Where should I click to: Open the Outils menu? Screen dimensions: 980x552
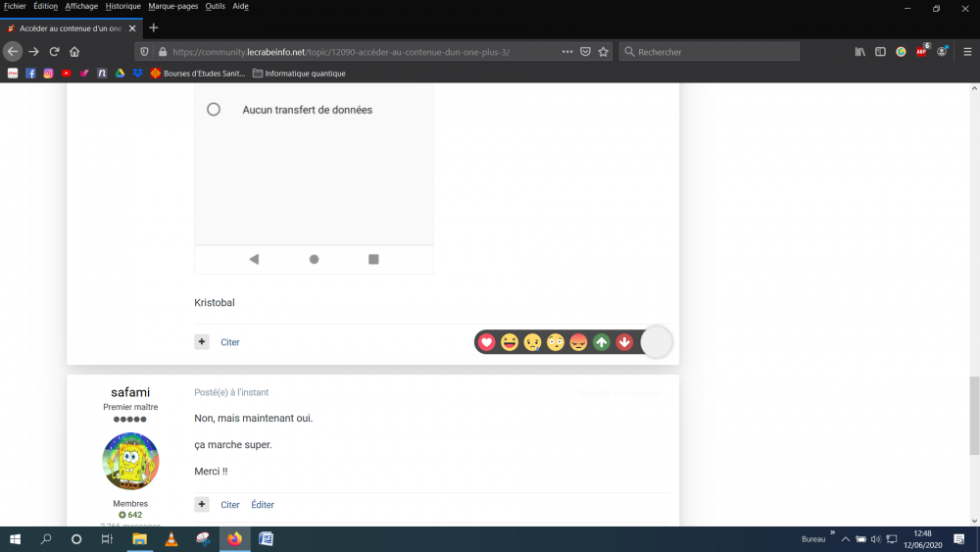215,6
